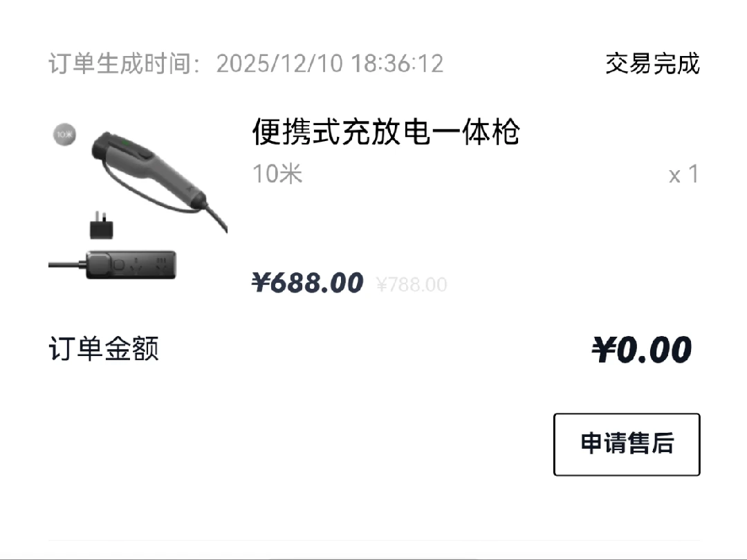Open product title 便携式充放电一体枪

[x=386, y=131]
